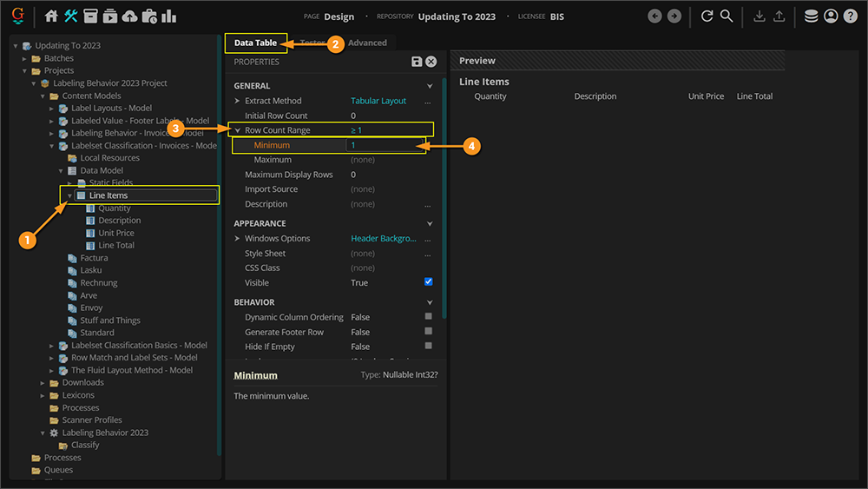
Task: Refresh using the circular arrow icon
Action: click(x=707, y=17)
